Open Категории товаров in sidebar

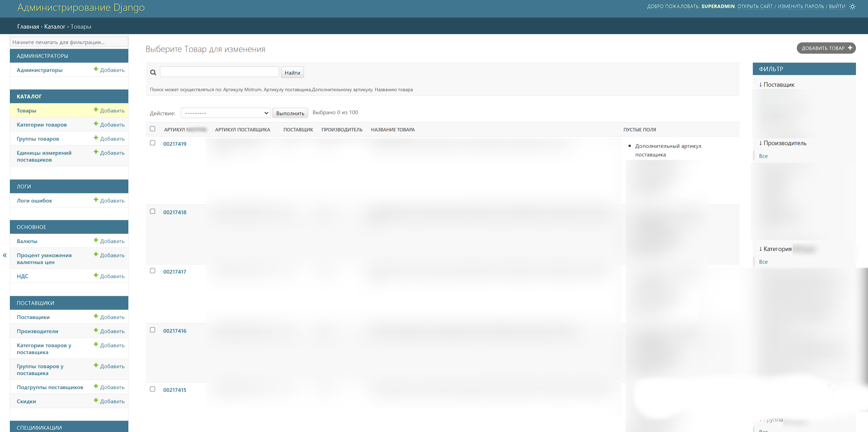click(42, 124)
